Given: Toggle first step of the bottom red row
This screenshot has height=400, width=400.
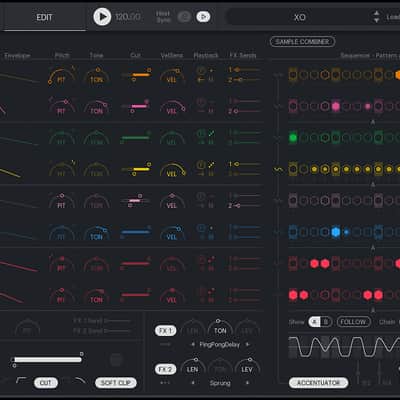Looking at the screenshot, I should (x=293, y=295).
